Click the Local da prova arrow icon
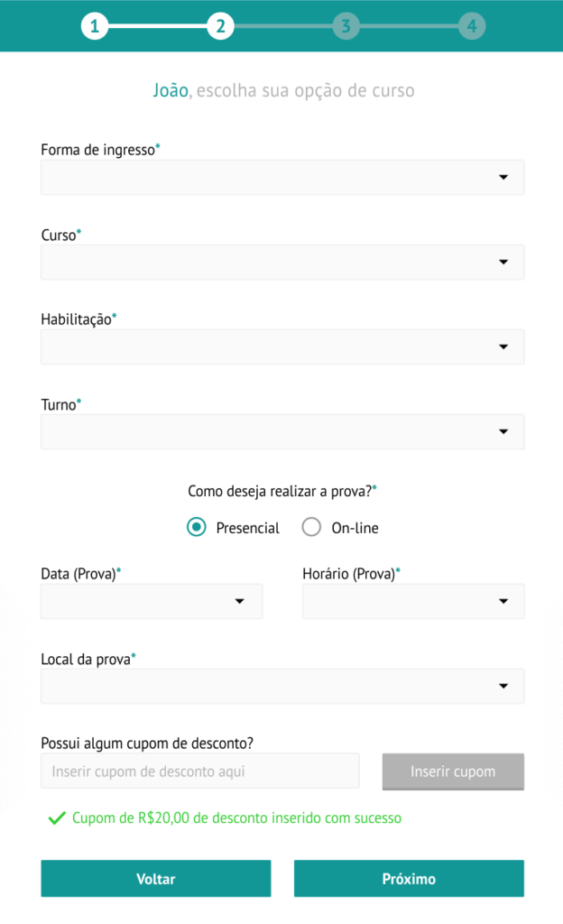563x924 pixels. [x=503, y=687]
